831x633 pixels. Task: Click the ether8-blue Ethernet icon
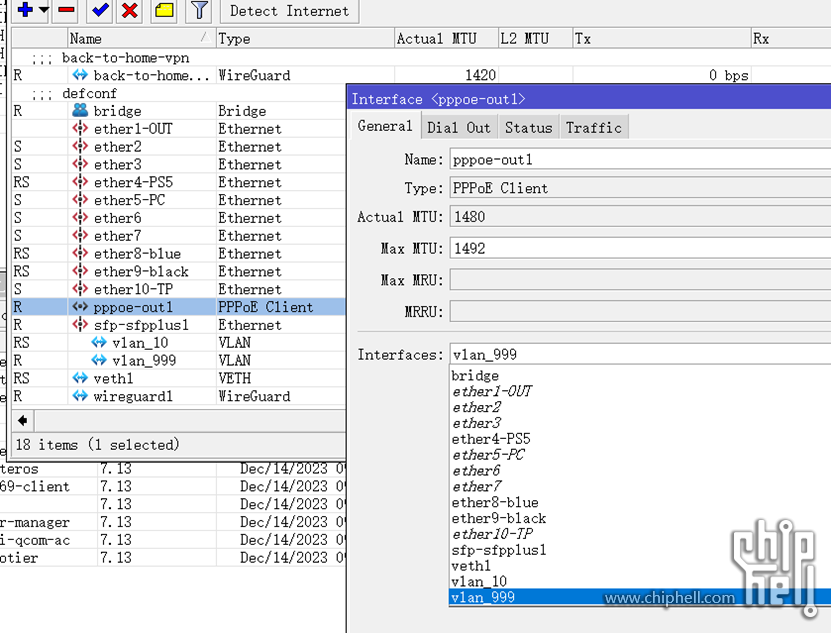point(80,253)
